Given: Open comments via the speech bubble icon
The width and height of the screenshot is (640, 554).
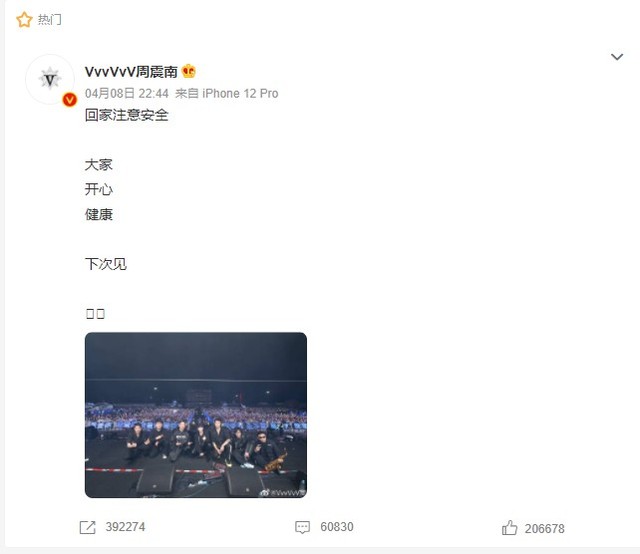Looking at the screenshot, I should point(302,527).
